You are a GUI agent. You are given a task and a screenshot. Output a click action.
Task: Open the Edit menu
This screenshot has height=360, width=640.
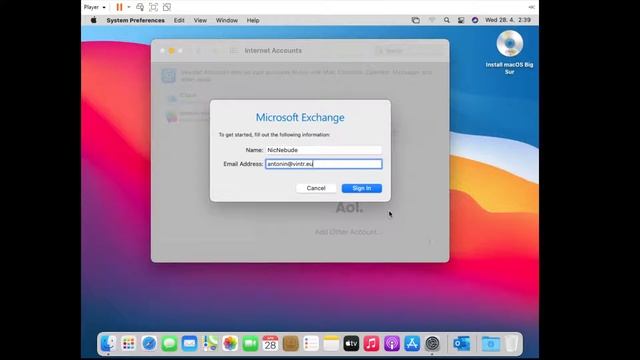coord(179,20)
